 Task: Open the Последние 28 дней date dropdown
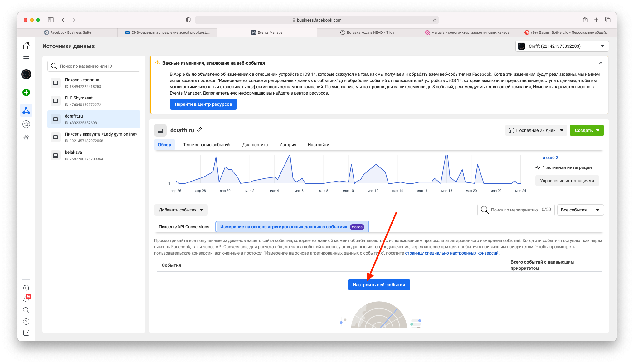pos(536,130)
